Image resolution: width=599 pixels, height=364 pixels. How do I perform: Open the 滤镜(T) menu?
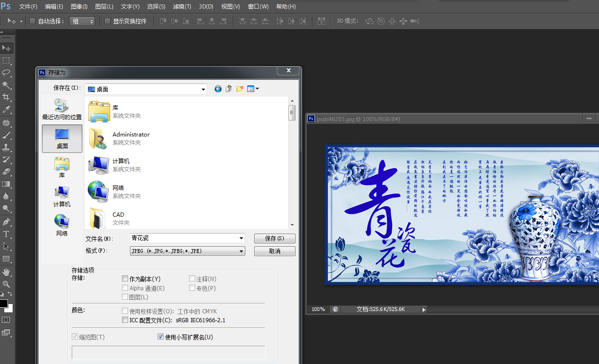[182, 7]
